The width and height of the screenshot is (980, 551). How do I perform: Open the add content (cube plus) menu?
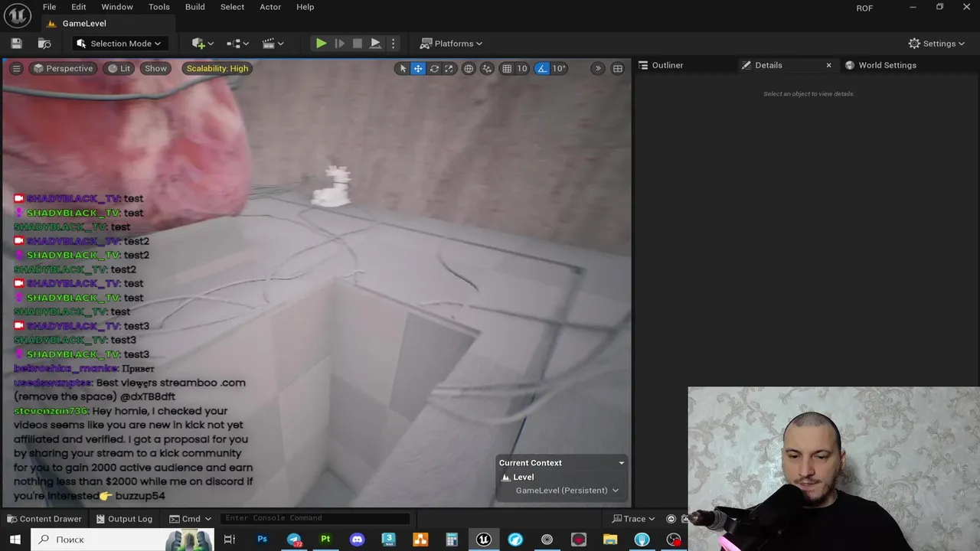203,44
